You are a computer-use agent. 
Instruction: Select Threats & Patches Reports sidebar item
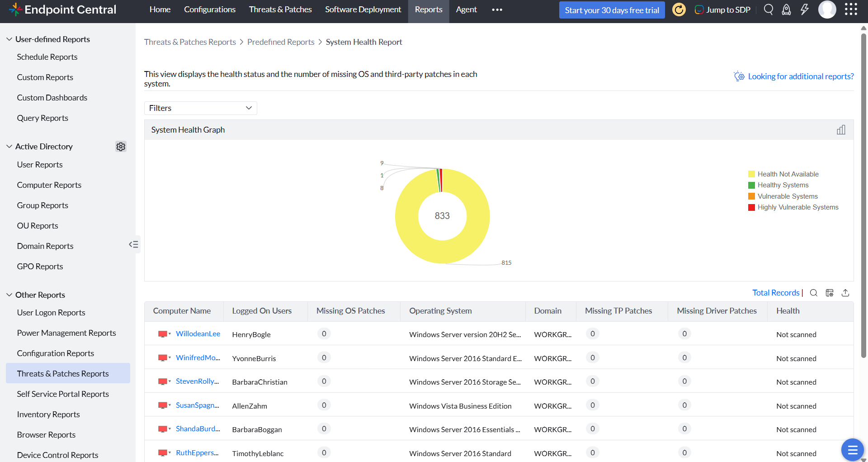pos(68,373)
